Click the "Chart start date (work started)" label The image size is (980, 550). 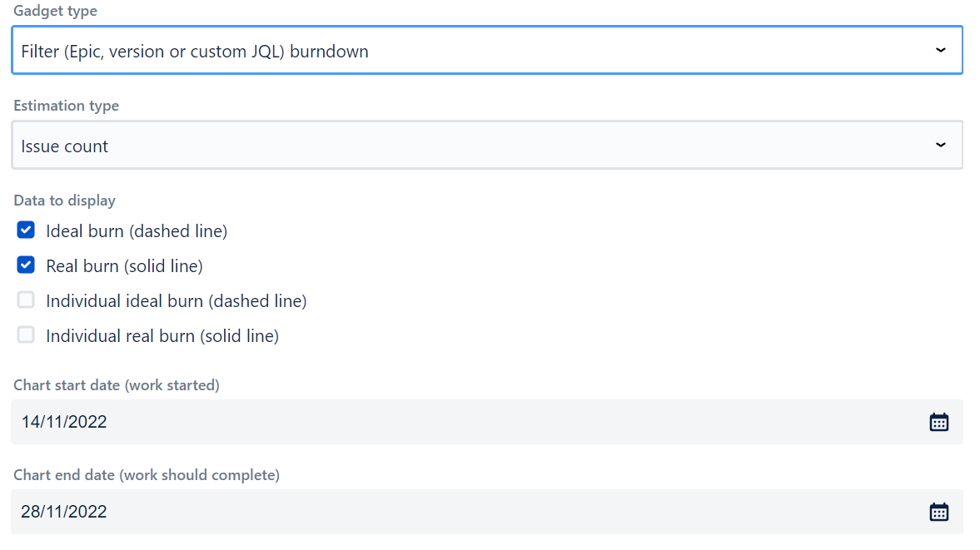pyautogui.click(x=117, y=385)
